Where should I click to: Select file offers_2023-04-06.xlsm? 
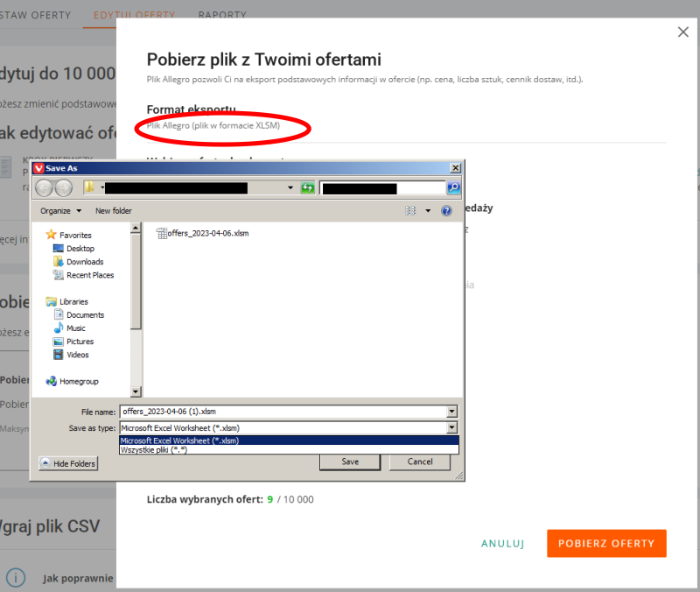tap(203, 233)
